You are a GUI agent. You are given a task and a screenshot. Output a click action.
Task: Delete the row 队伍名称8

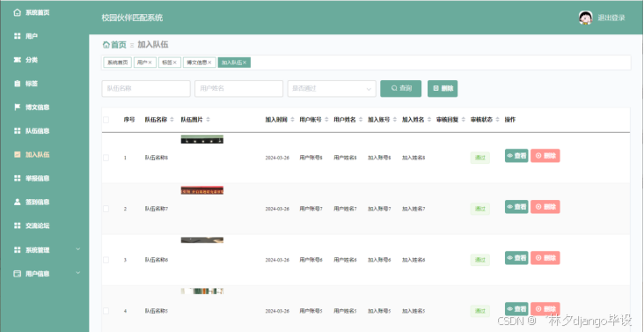[545, 156]
